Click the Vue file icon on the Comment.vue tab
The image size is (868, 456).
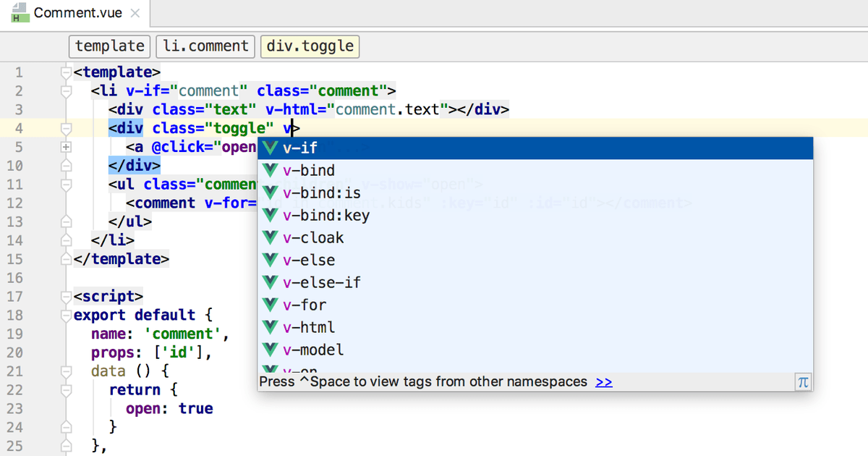[x=19, y=12]
